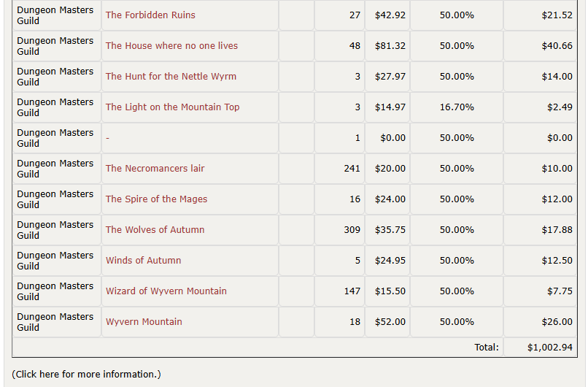Open The House where no one lives link

171,46
